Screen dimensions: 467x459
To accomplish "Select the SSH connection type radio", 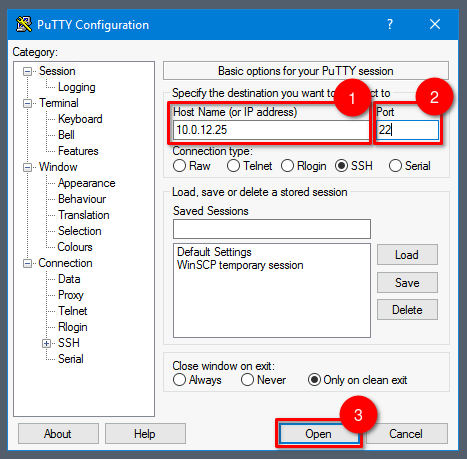I will pyautogui.click(x=341, y=166).
